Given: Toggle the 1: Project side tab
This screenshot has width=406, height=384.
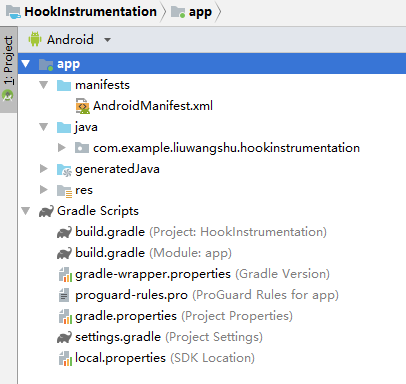Looking at the screenshot, I should (8, 69).
